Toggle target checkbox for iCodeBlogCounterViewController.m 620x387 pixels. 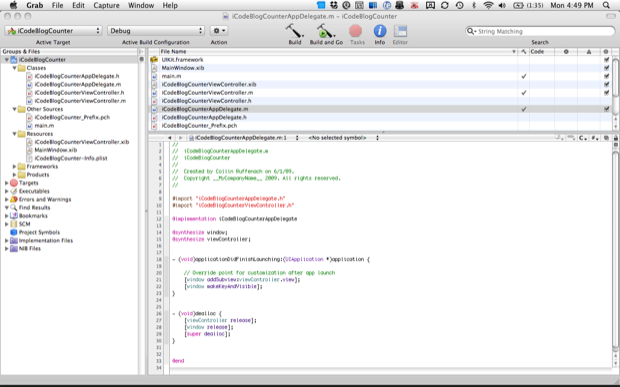(606, 93)
